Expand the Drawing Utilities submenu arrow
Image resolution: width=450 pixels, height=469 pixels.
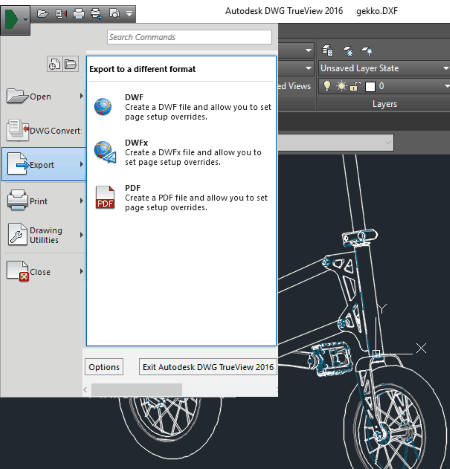(81, 235)
